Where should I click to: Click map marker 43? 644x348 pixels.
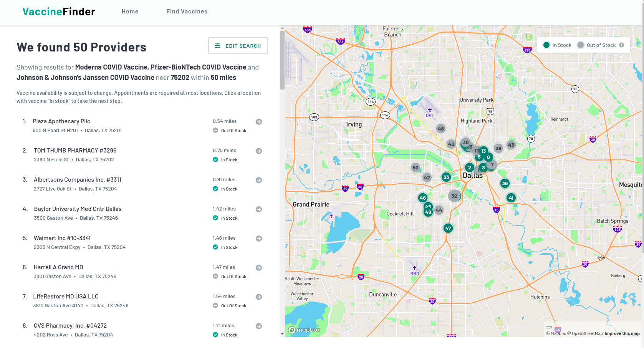pyautogui.click(x=511, y=145)
